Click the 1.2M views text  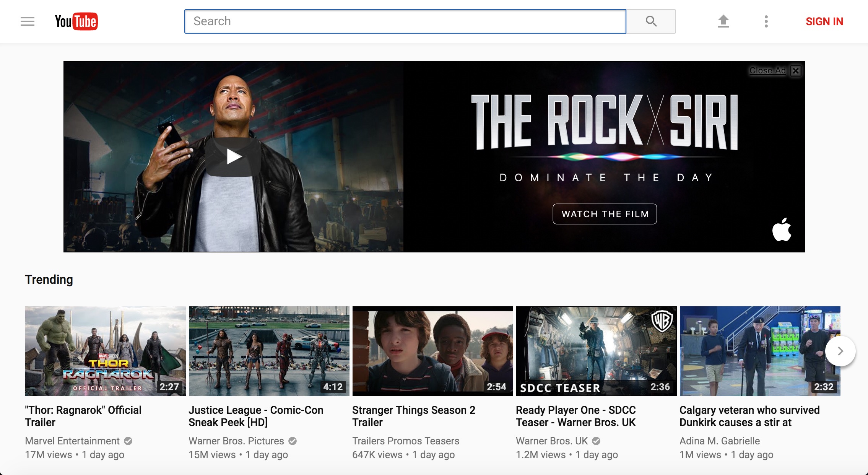[541, 455]
